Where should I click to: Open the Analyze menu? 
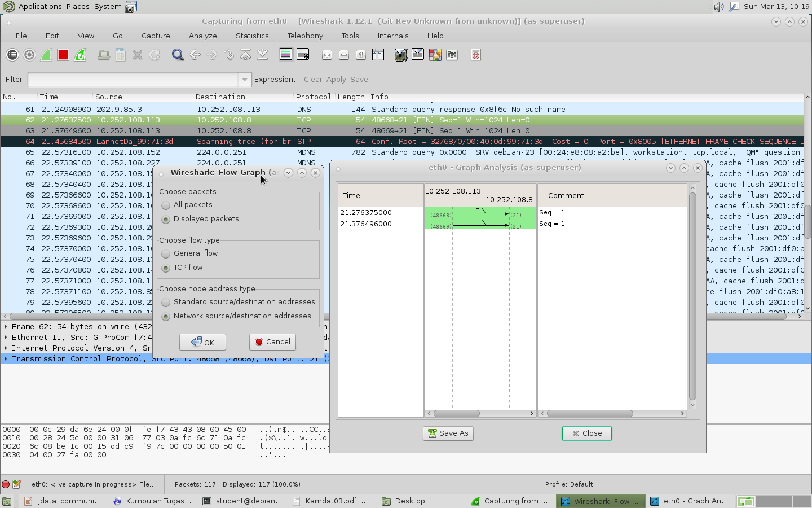pos(203,36)
